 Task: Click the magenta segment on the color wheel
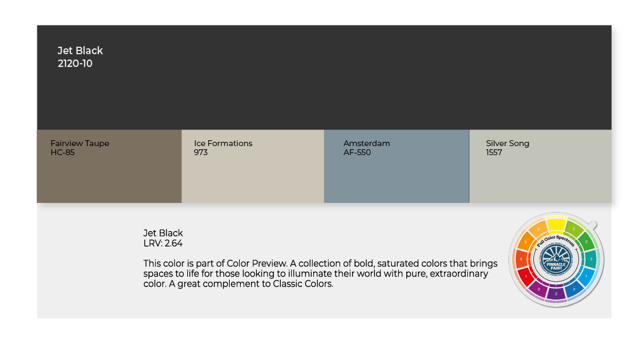pyautogui.click(x=538, y=289)
